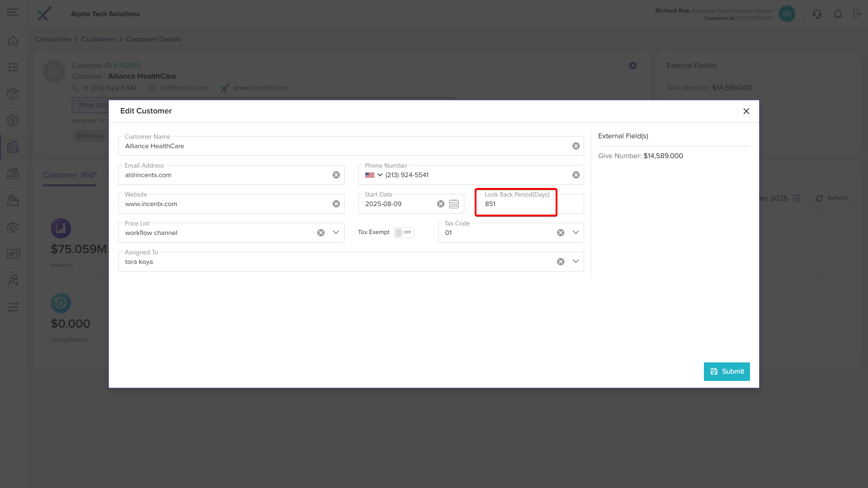
Task: Submit the Edit Customer form
Action: click(726, 371)
